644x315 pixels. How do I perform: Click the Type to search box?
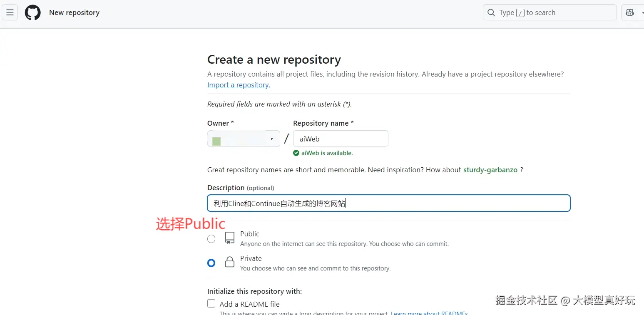pyautogui.click(x=550, y=12)
